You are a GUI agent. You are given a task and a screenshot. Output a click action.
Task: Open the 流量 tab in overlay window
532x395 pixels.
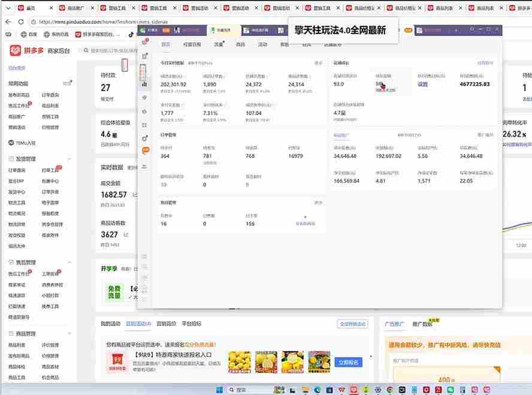click(x=219, y=44)
